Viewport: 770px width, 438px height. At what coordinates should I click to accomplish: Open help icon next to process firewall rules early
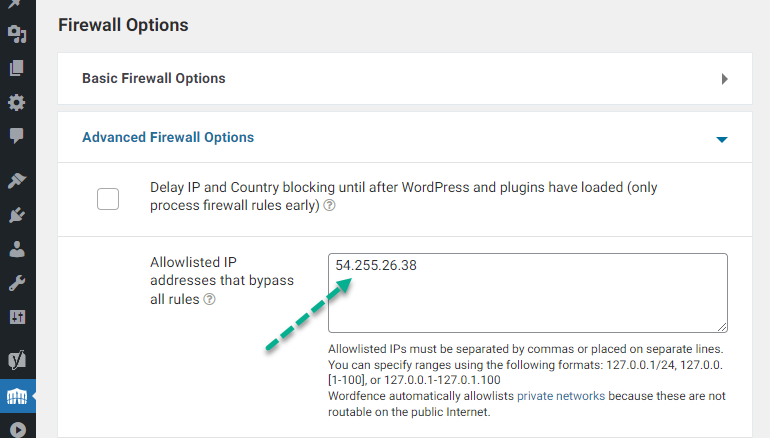pyautogui.click(x=330, y=205)
